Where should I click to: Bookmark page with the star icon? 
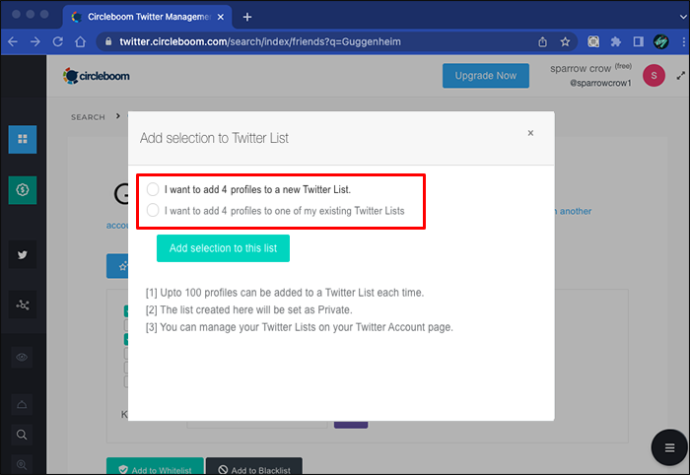click(565, 42)
